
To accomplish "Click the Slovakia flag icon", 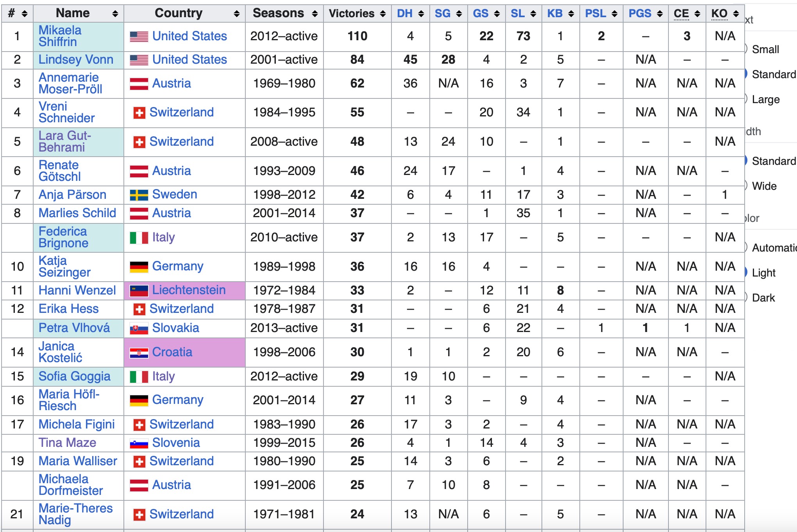I will (139, 328).
